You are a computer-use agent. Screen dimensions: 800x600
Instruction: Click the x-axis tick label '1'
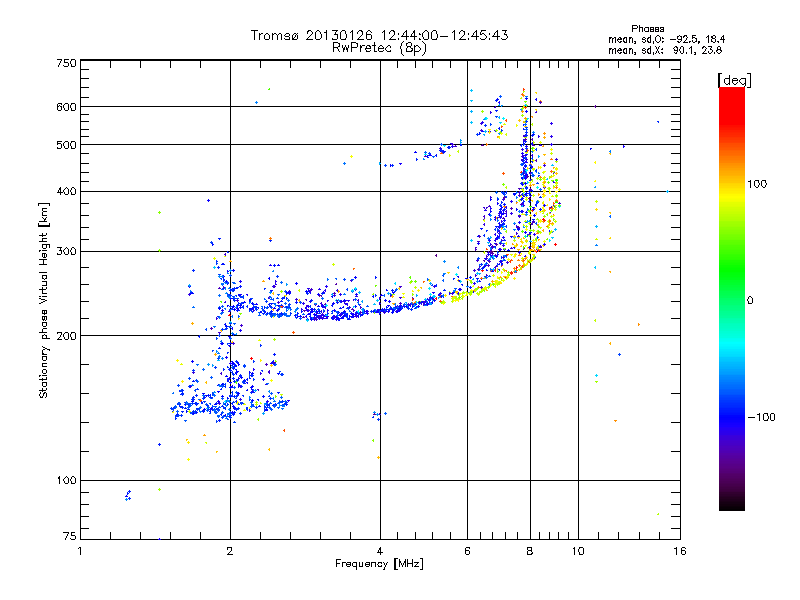pos(80,552)
